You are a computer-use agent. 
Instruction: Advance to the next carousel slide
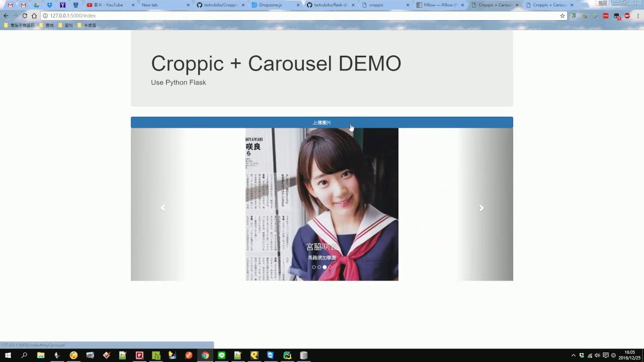(481, 208)
